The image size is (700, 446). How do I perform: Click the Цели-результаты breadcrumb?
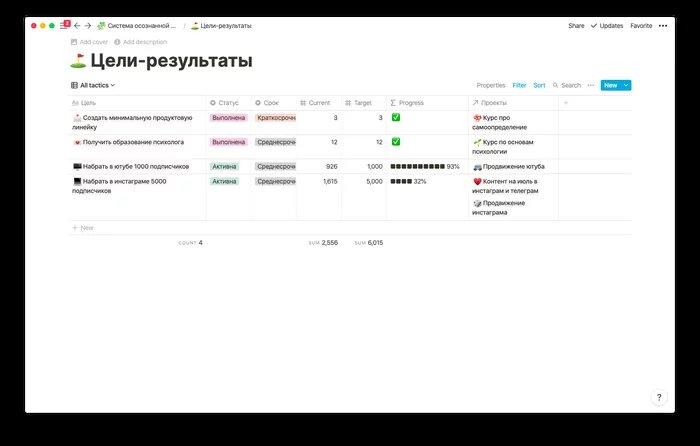click(221, 26)
